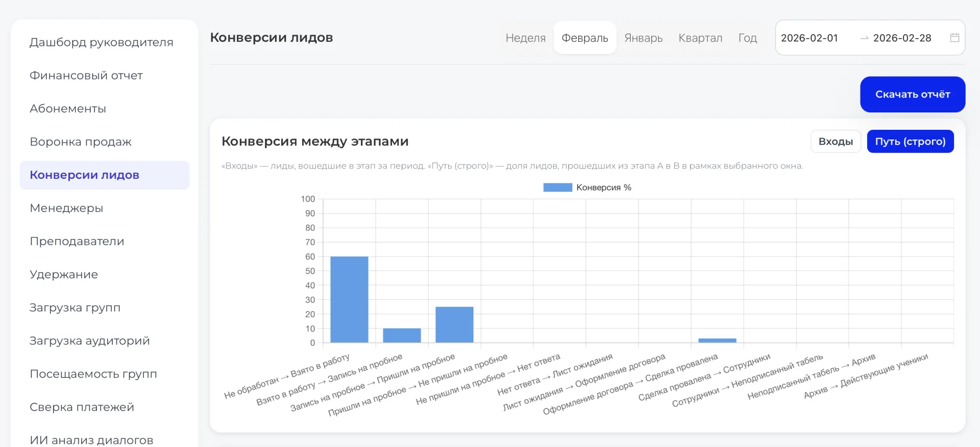Select the Квартал period tab

[700, 38]
